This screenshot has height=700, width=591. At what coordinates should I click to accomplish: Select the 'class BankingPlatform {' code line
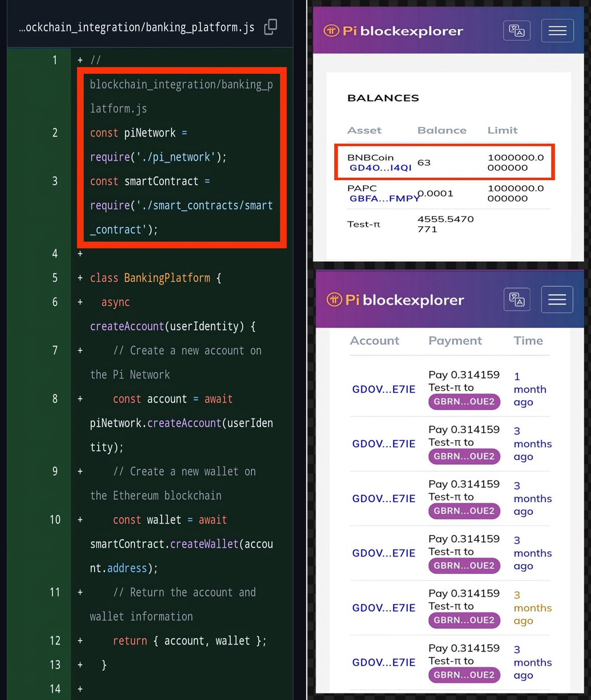(x=156, y=278)
